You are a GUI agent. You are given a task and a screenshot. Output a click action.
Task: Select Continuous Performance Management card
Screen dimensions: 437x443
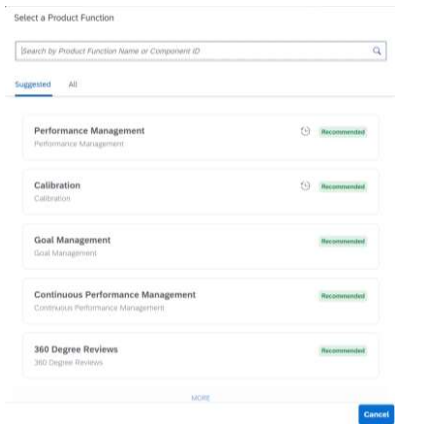coord(201,301)
